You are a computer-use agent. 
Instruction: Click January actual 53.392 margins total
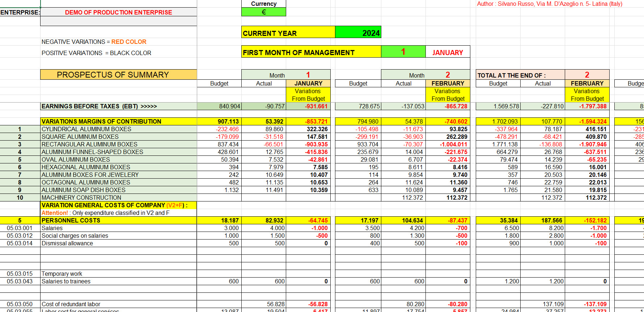[264, 121]
